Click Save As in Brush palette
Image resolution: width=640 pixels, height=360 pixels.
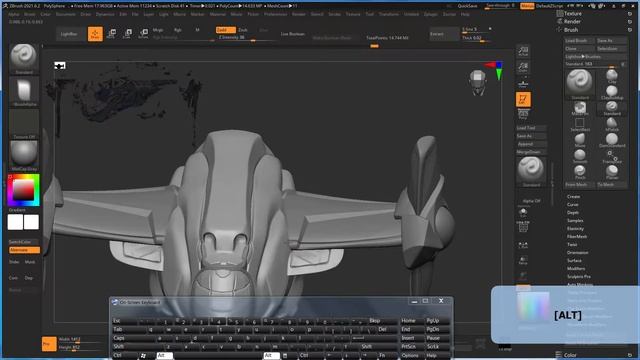click(x=611, y=40)
